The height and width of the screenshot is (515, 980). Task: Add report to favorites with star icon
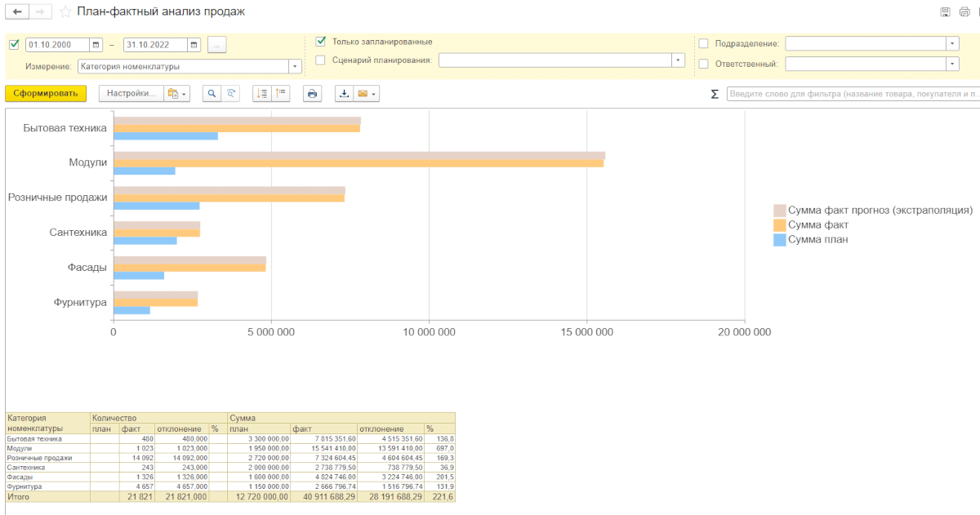(x=65, y=12)
